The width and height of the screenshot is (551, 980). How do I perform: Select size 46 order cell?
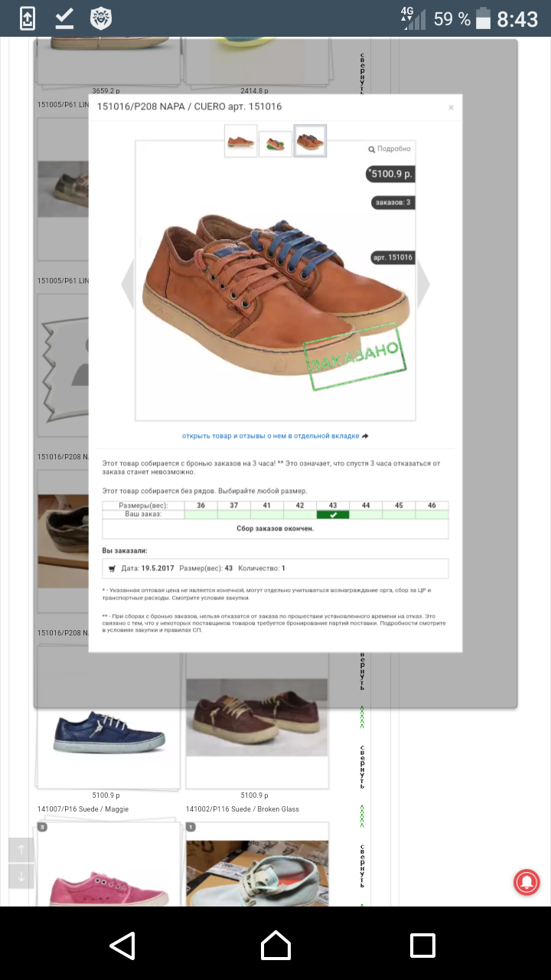[x=432, y=514]
